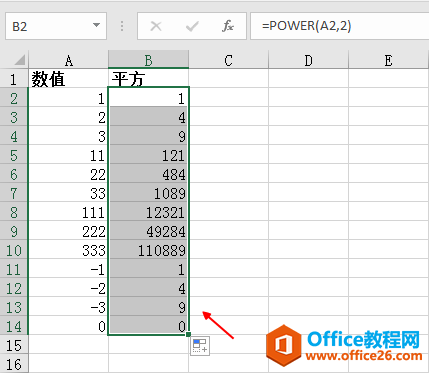Click cell B7 containing 1089

pyautogui.click(x=149, y=192)
